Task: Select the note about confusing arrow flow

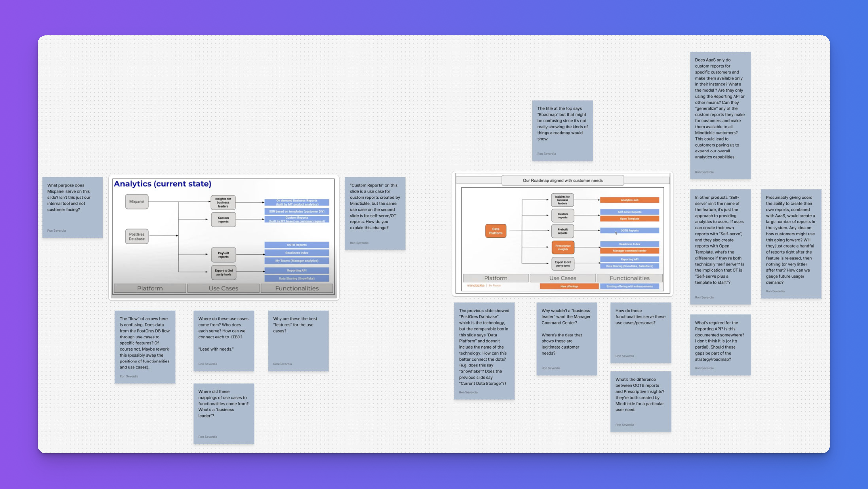Action: click(145, 346)
